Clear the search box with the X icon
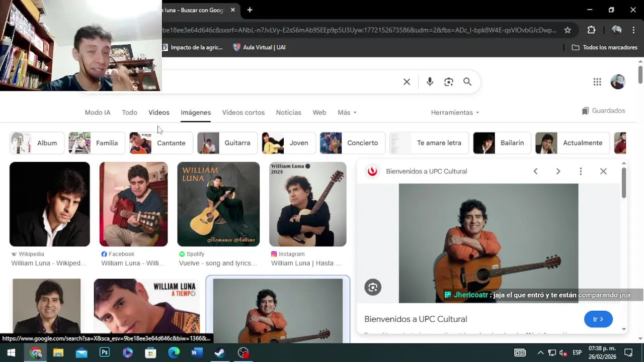 (x=407, y=82)
